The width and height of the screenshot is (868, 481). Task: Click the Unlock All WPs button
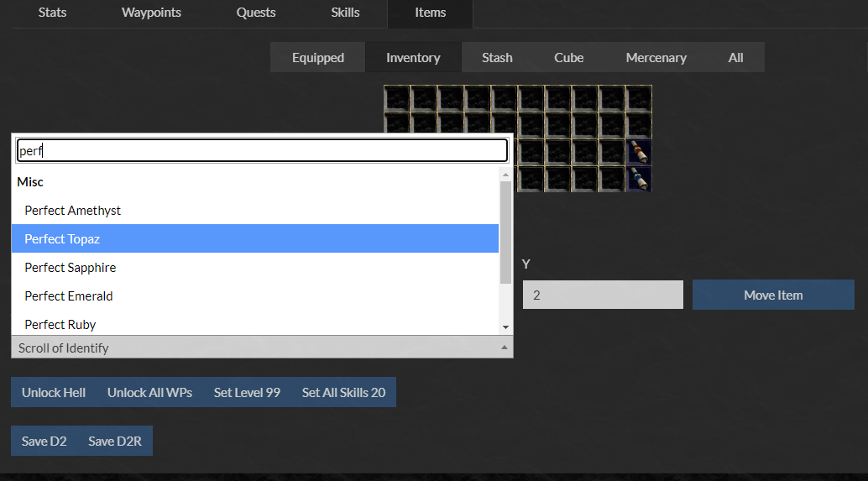click(149, 392)
